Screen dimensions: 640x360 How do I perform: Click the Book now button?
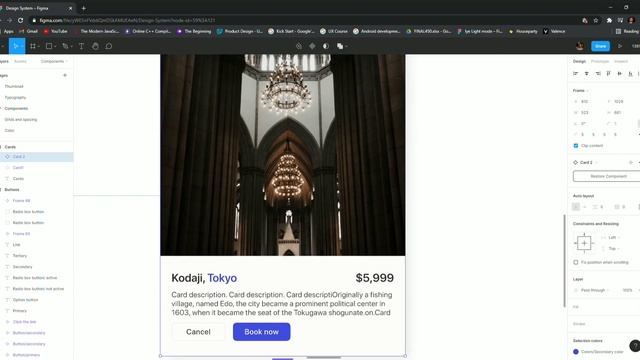coord(262,332)
